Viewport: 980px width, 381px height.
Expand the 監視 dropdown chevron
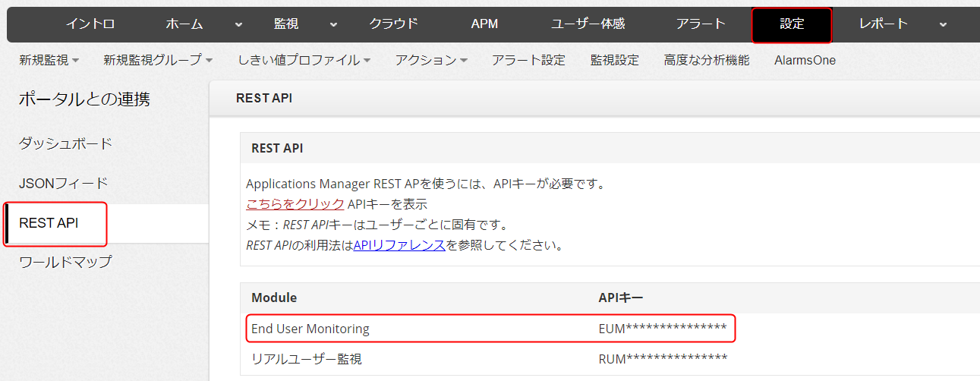click(x=334, y=24)
